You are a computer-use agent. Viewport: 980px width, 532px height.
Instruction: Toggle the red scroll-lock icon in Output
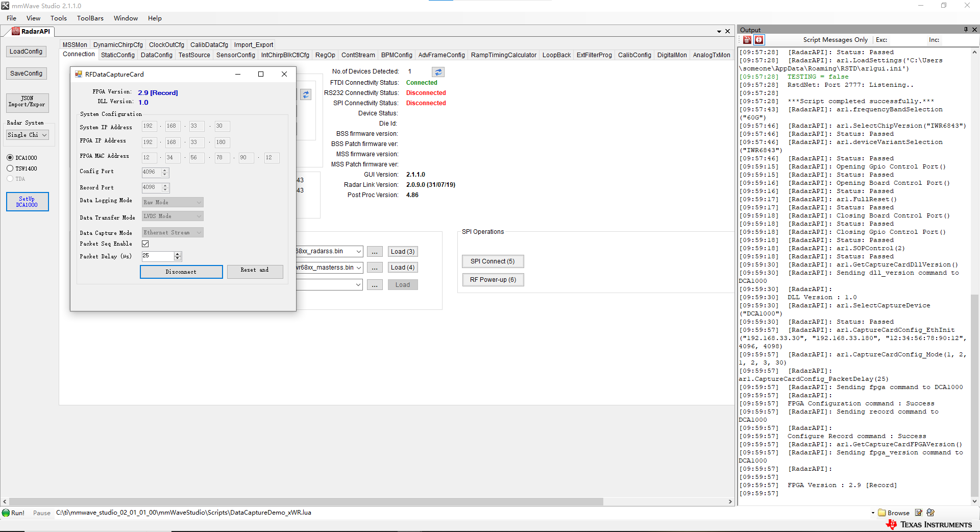[759, 40]
